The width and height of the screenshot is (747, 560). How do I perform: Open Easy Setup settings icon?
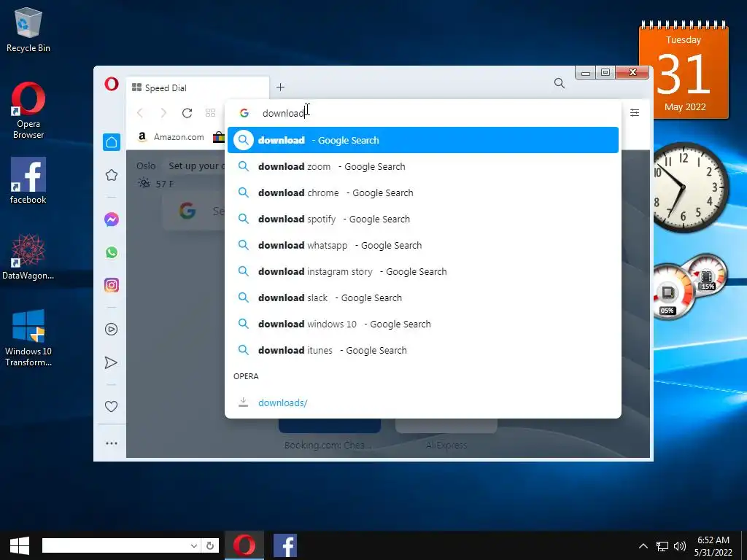[635, 113]
